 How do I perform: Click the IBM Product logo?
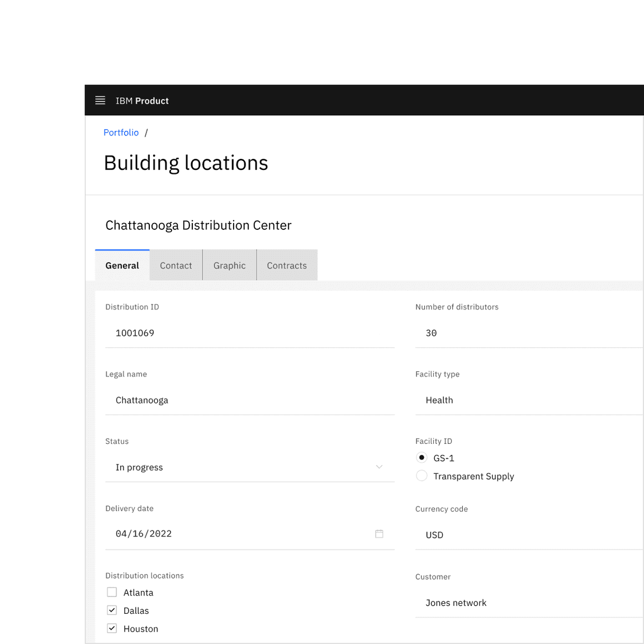point(142,101)
